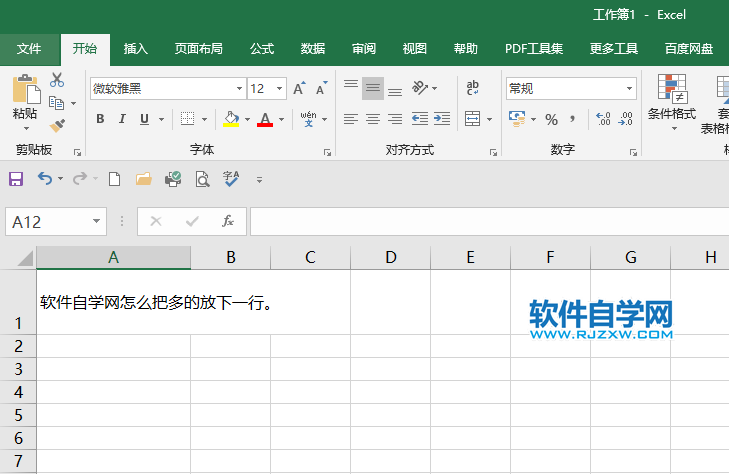
Task: Increase indent icon
Action: 442,119
